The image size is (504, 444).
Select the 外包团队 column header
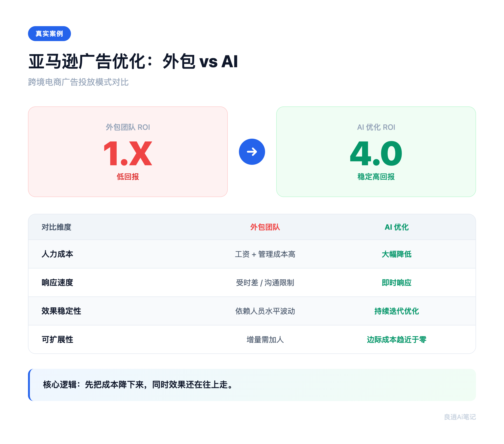265,228
